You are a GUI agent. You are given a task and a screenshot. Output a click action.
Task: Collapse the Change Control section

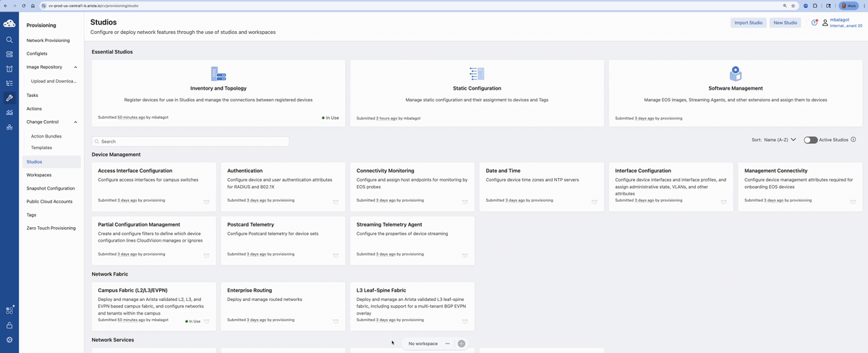point(75,122)
